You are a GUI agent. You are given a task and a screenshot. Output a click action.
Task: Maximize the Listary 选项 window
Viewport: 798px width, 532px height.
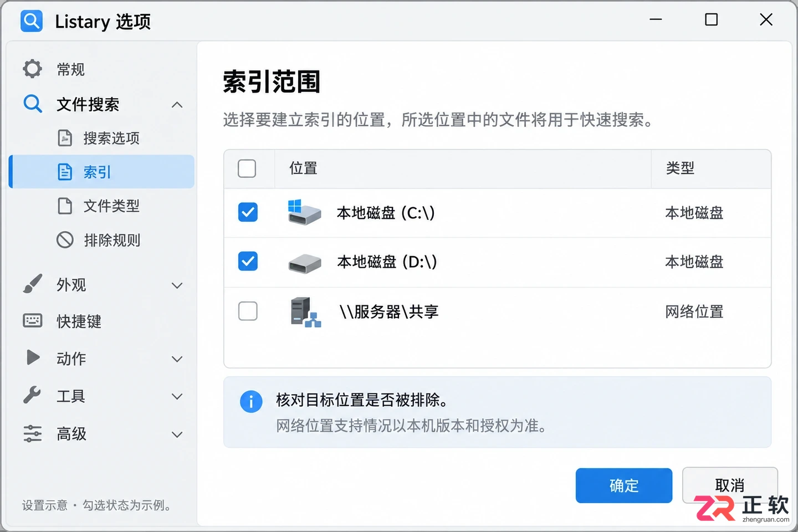click(x=711, y=20)
